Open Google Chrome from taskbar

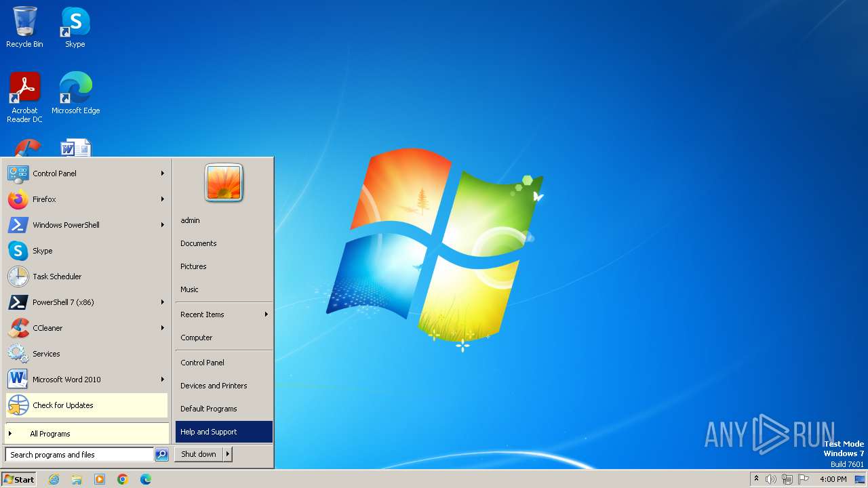click(123, 479)
